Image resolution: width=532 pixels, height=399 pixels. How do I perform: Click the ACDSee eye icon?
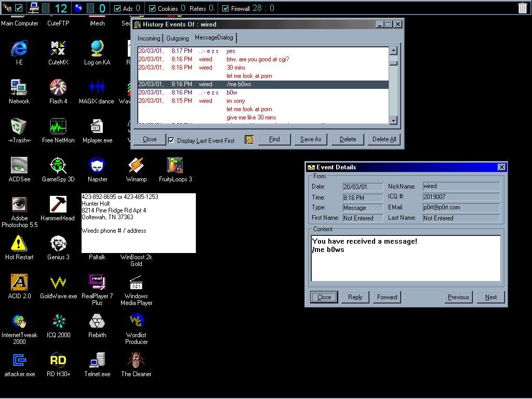pyautogui.click(x=19, y=166)
